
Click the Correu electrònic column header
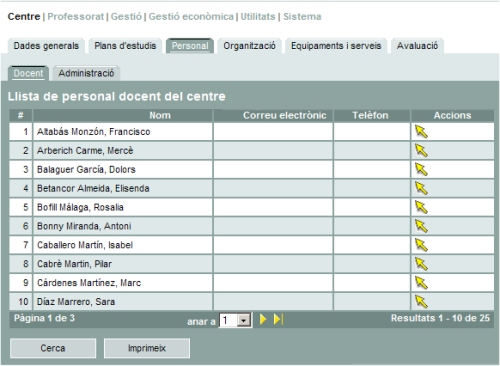point(273,115)
